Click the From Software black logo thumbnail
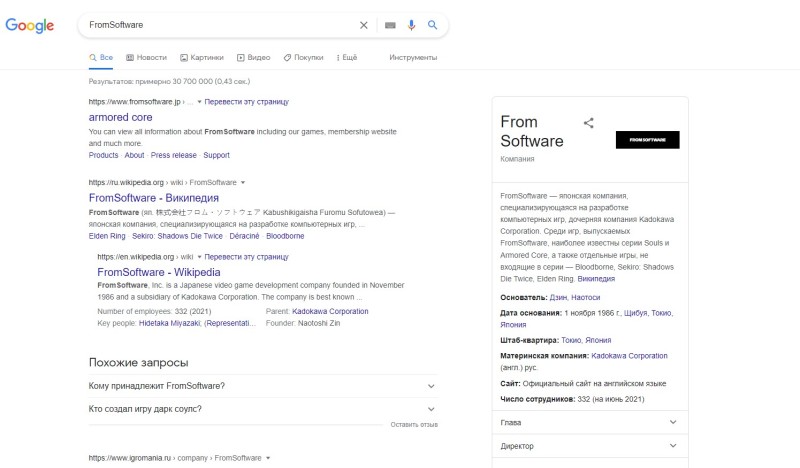Viewport: 800px width, 468px height. (x=647, y=140)
